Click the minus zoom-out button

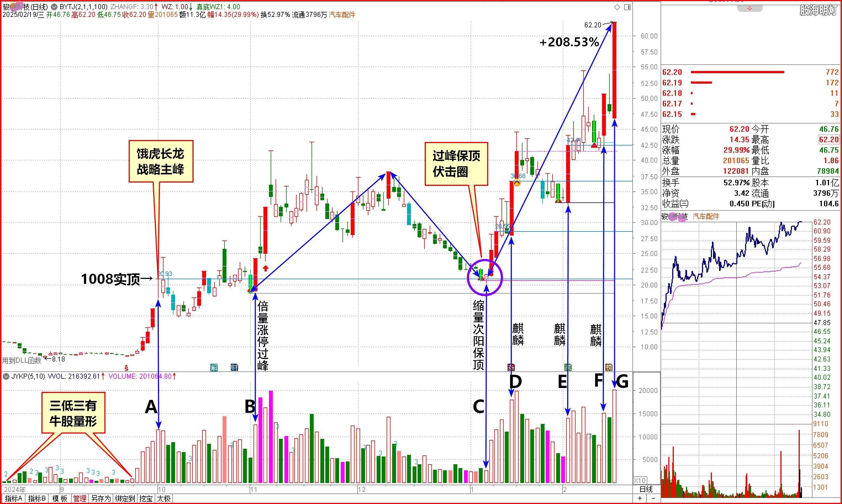tap(654, 498)
